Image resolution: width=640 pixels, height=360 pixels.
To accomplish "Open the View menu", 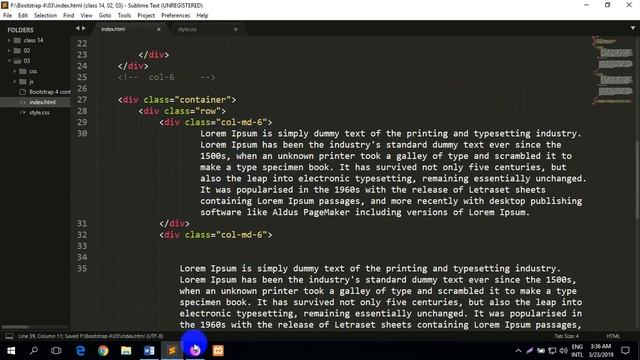I will (86, 16).
